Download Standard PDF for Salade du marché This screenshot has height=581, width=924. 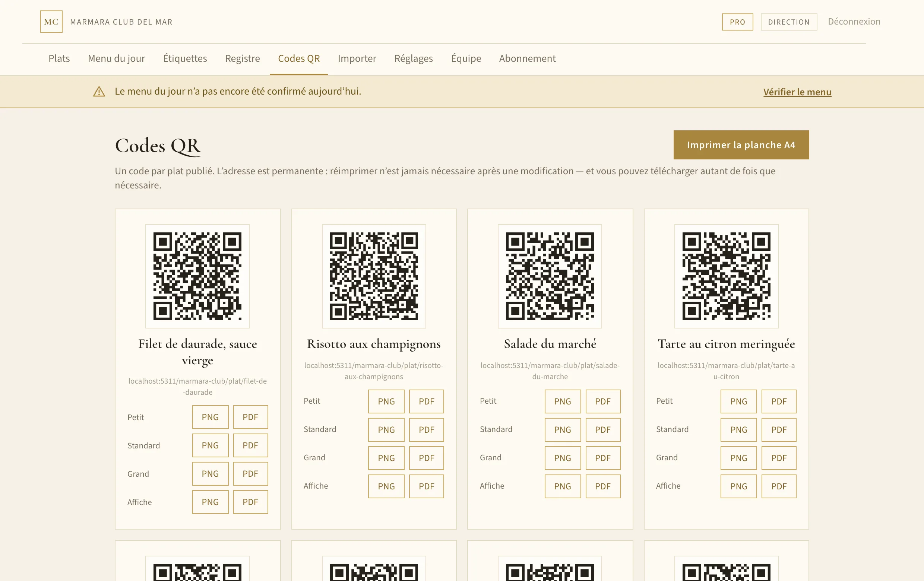pyautogui.click(x=603, y=430)
